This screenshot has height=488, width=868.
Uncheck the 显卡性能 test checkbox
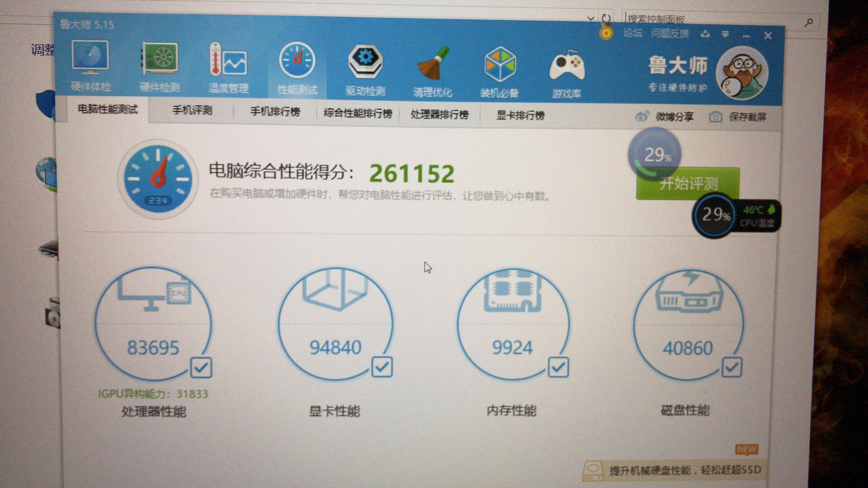(x=382, y=366)
